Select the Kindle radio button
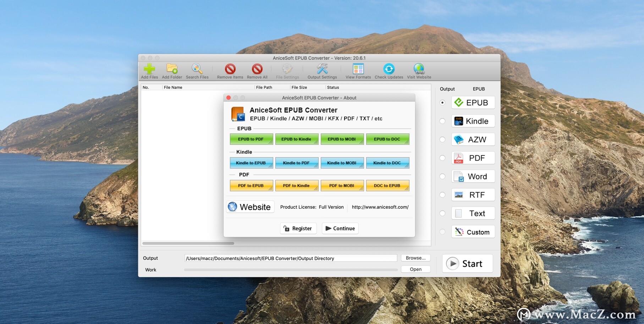644x324 pixels. point(442,121)
